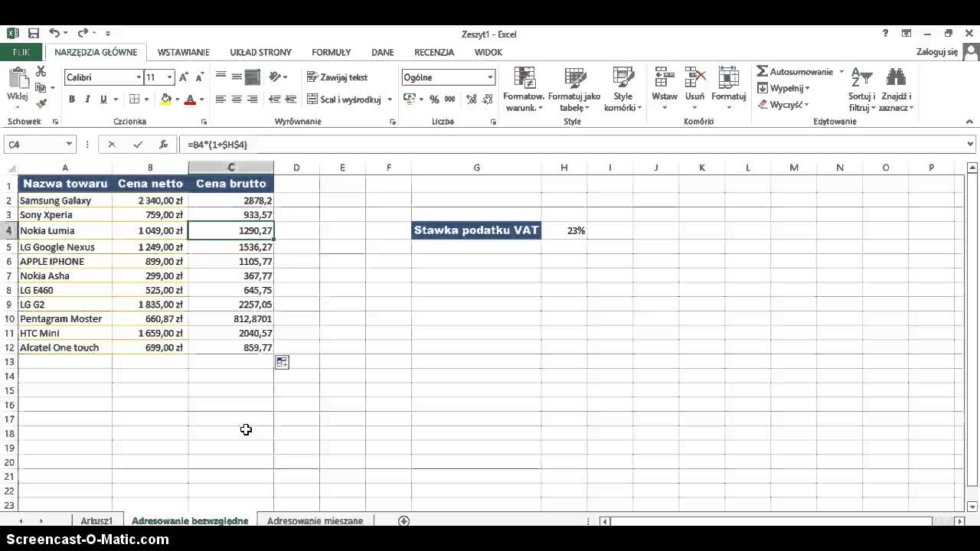
Task: Apply percent style format
Action: tap(434, 99)
